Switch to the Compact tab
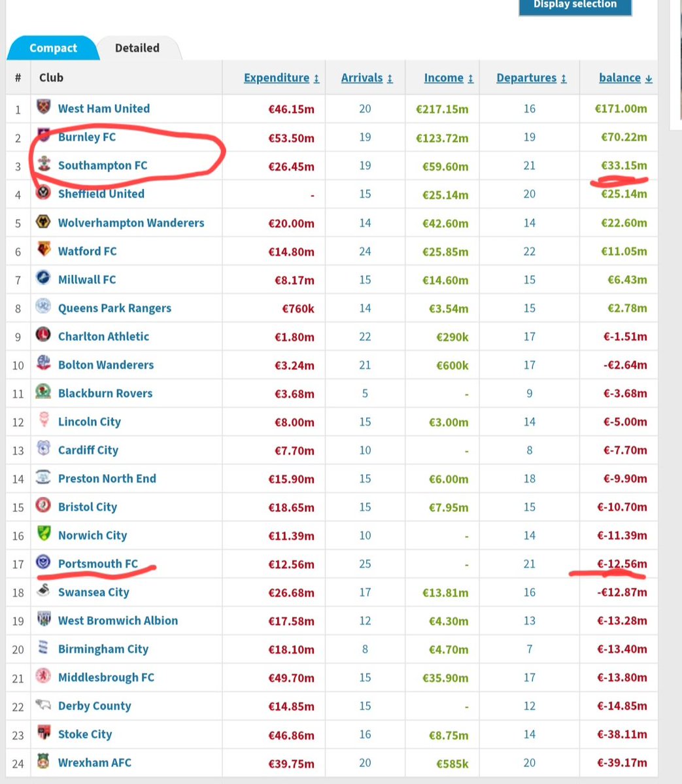Viewport: 682px width, 784px height. point(53,48)
